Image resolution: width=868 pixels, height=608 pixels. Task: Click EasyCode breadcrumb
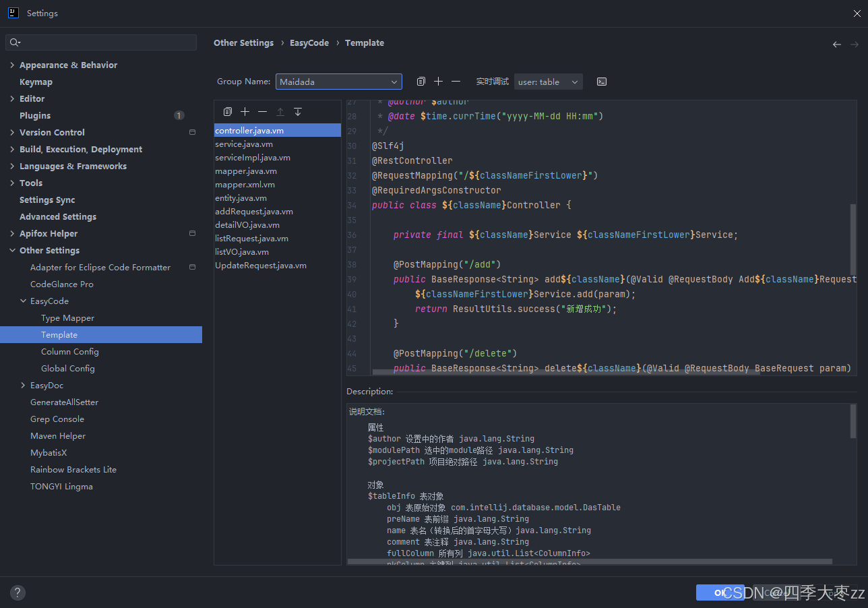(309, 42)
